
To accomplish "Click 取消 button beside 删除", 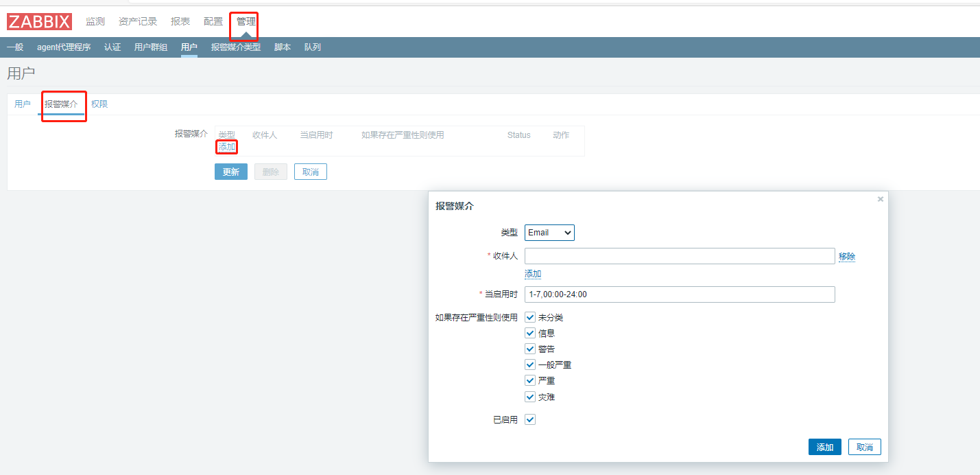I will click(x=311, y=172).
